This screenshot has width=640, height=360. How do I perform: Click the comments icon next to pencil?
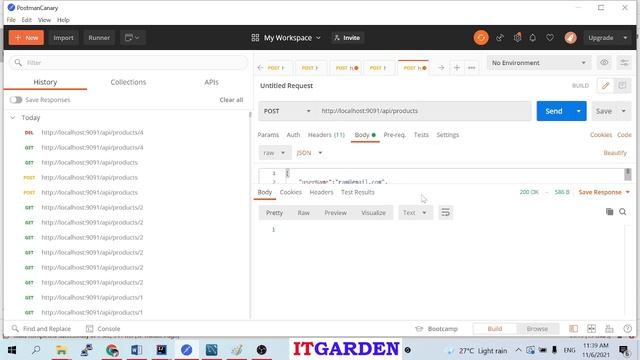click(622, 85)
